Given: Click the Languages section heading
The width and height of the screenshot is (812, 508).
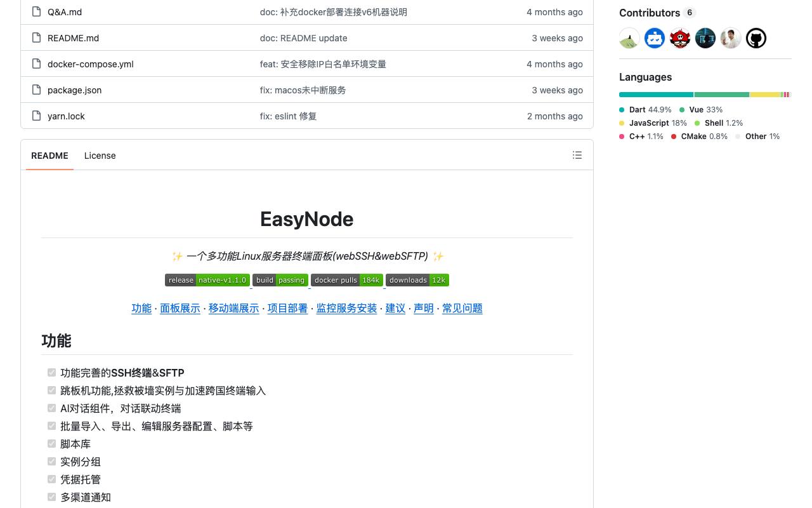Looking at the screenshot, I should [x=645, y=77].
